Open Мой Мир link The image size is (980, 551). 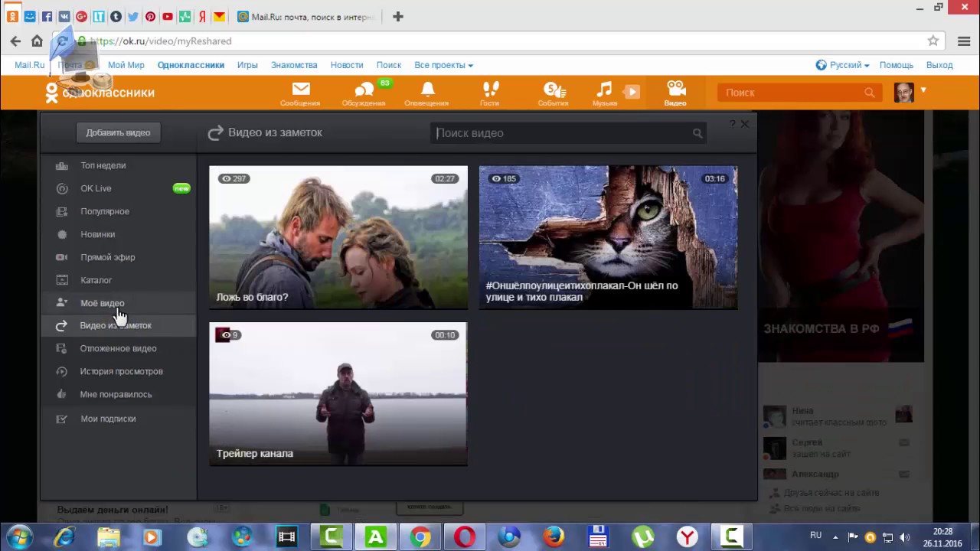[126, 65]
